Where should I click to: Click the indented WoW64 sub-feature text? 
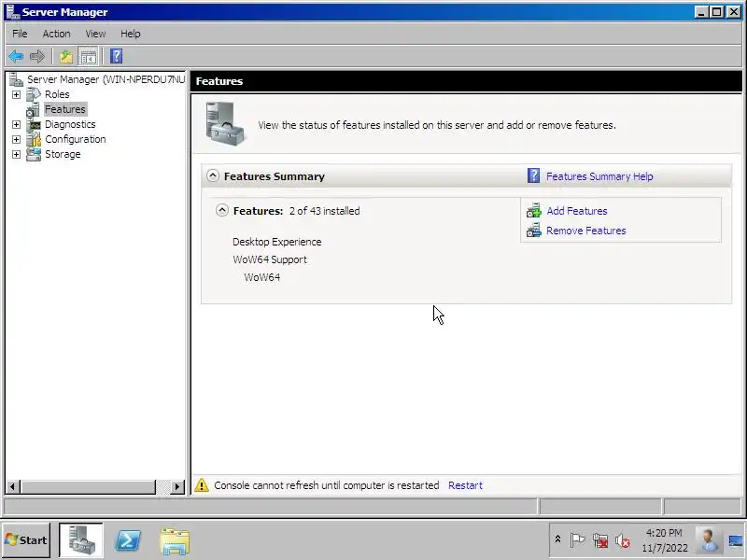tap(262, 277)
